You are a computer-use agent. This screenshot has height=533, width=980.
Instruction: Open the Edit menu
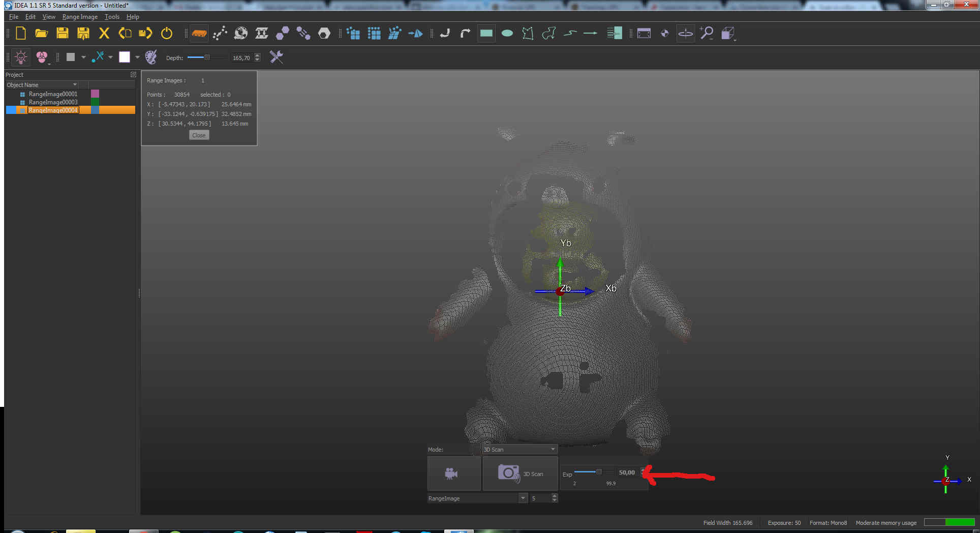(30, 17)
